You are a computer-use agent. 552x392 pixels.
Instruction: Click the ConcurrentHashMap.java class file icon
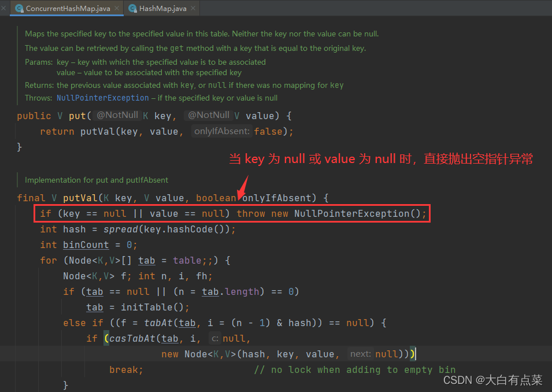[19, 9]
